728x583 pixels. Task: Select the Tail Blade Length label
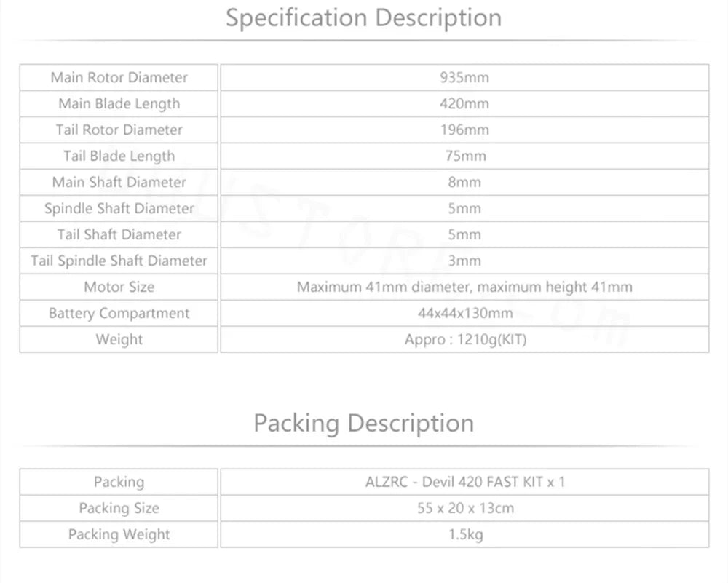tap(119, 156)
